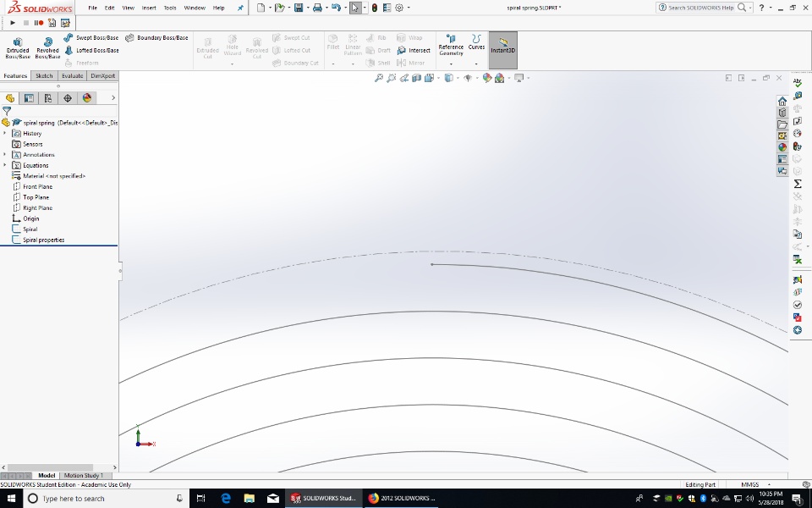The image size is (812, 508).
Task: Click Material not specified item
Action: tap(54, 176)
